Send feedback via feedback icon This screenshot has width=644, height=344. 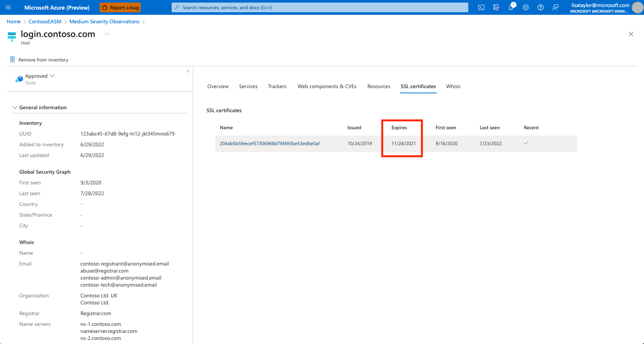click(x=555, y=7)
